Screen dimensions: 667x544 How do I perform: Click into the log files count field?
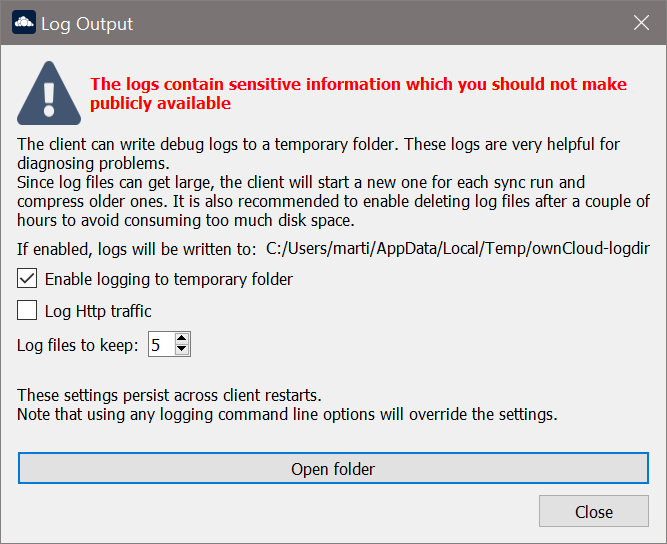[x=159, y=345]
